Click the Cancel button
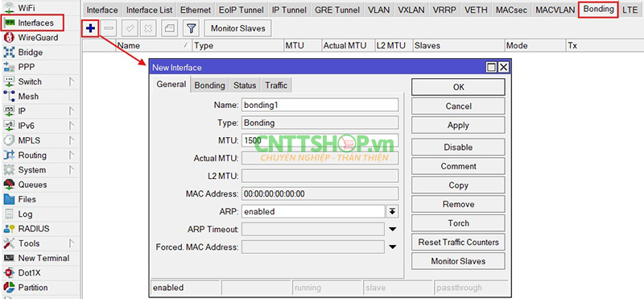Viewport: 644px width, 299px height. coord(458,106)
